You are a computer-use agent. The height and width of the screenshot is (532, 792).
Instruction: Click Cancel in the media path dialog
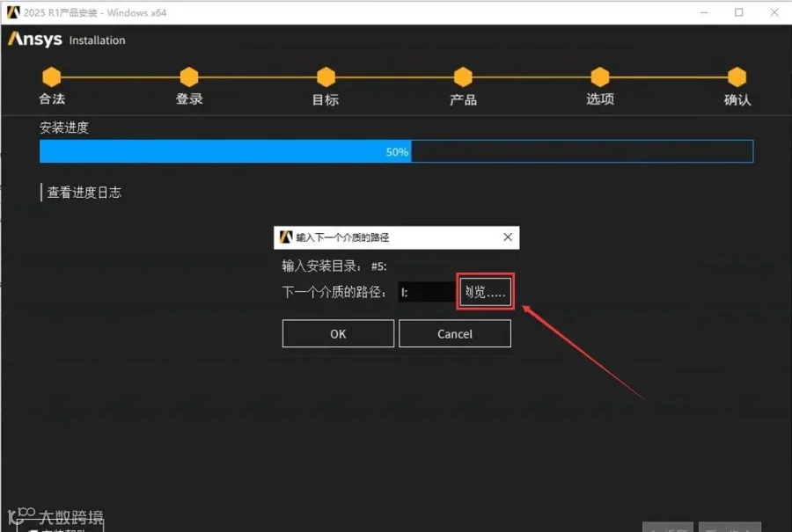(455, 333)
